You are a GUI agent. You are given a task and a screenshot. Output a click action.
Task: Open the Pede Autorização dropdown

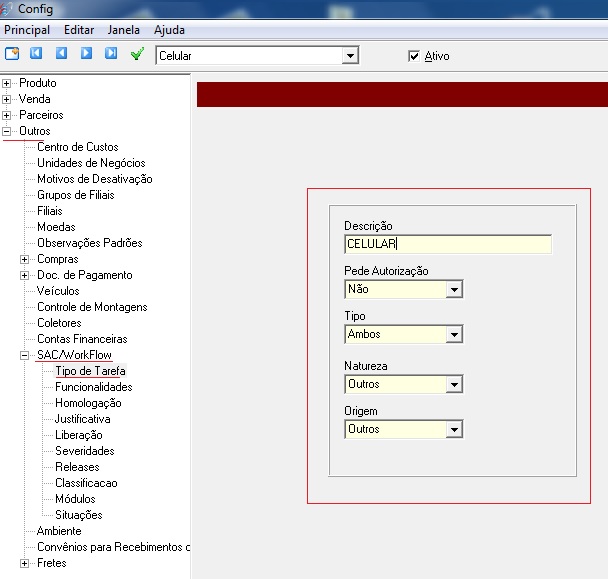[x=454, y=289]
